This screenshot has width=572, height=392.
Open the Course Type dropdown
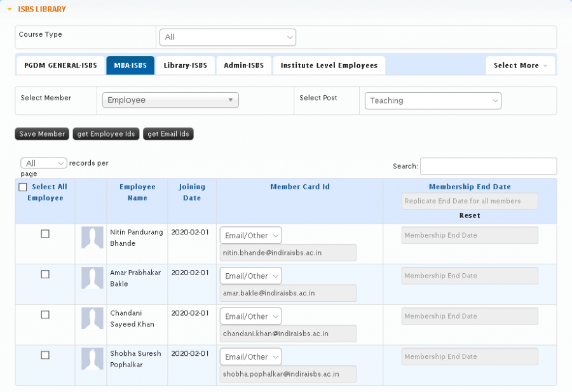click(x=228, y=37)
